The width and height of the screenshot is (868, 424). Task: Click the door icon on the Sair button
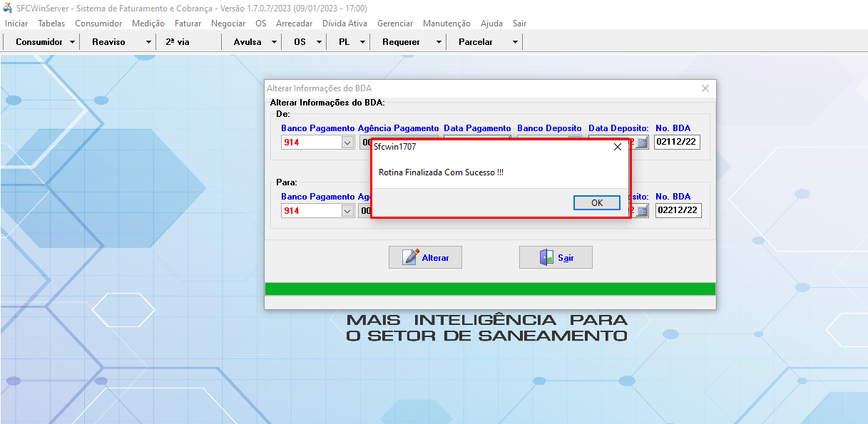click(546, 257)
